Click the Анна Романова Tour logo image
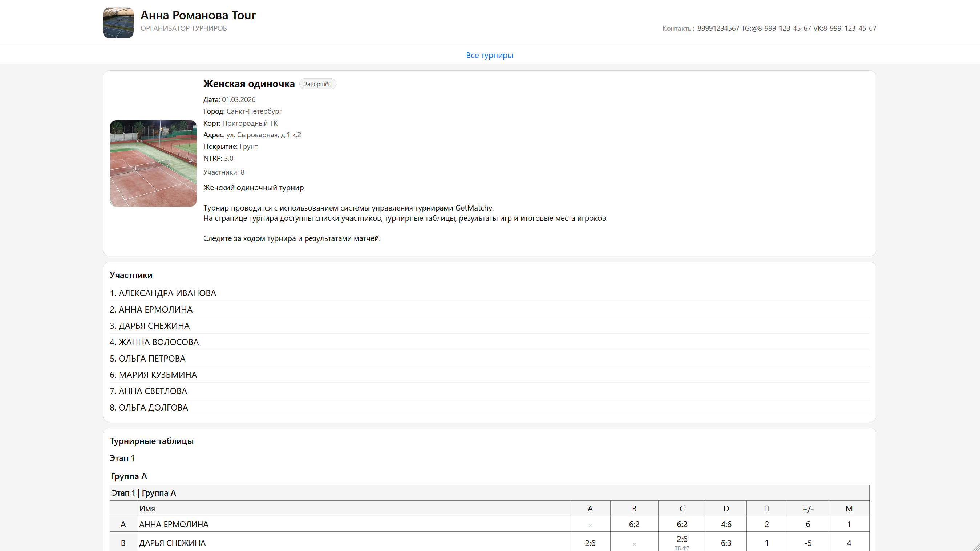Screen dimensions: 980x551 click(118, 23)
